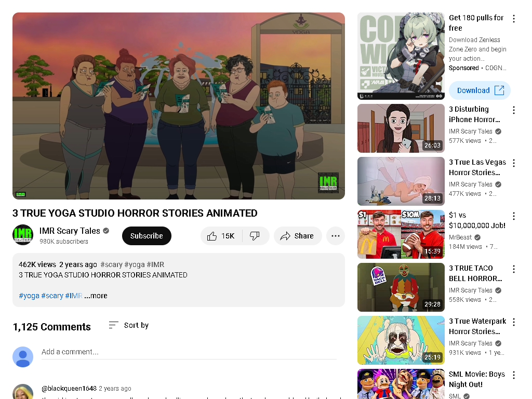Image resolution: width=532 pixels, height=399 pixels.
Task: Open the 3 True Waterpark Horror Stories title
Action: point(477,326)
